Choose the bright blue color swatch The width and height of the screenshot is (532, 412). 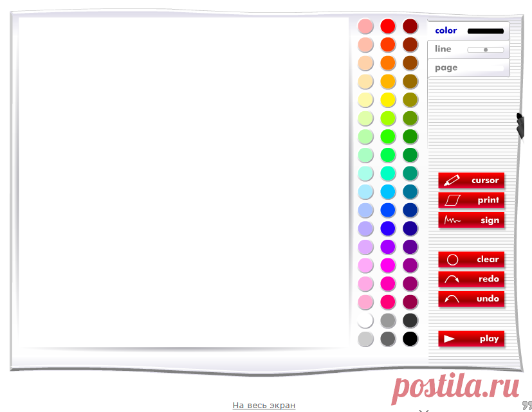tap(388, 210)
